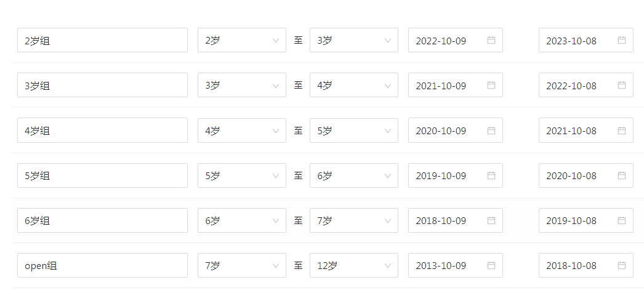Expand the 3岁 end age dropdown in 2岁组 row
The width and height of the screenshot is (644, 301).
click(354, 40)
